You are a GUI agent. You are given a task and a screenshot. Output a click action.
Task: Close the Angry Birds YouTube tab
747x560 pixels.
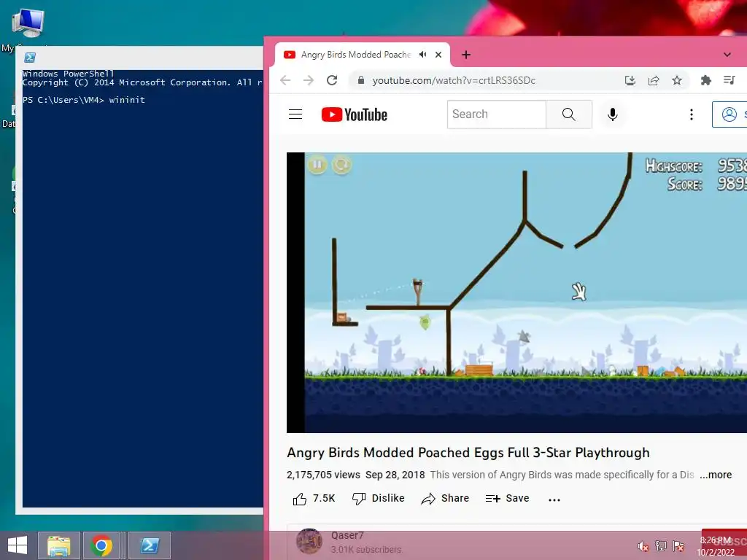pyautogui.click(x=438, y=55)
